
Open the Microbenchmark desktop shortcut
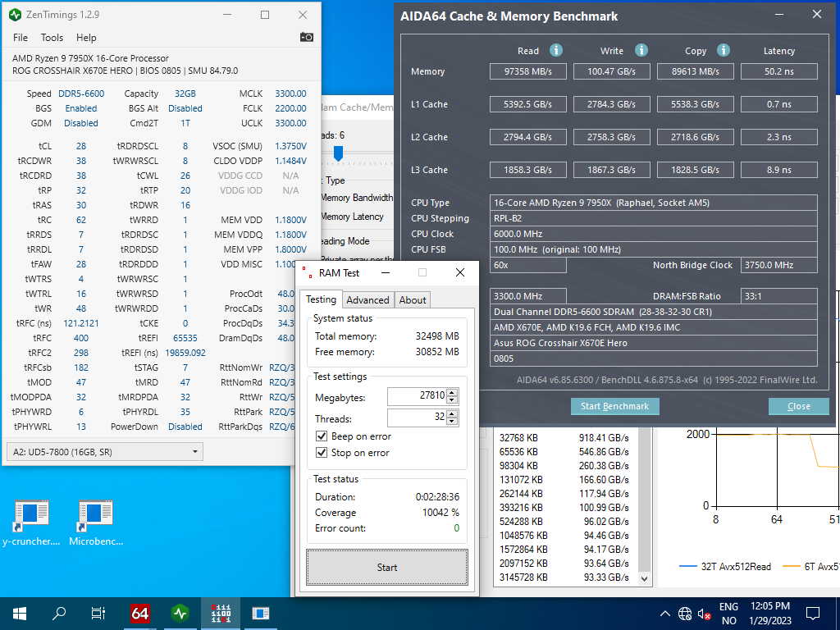[x=96, y=523]
